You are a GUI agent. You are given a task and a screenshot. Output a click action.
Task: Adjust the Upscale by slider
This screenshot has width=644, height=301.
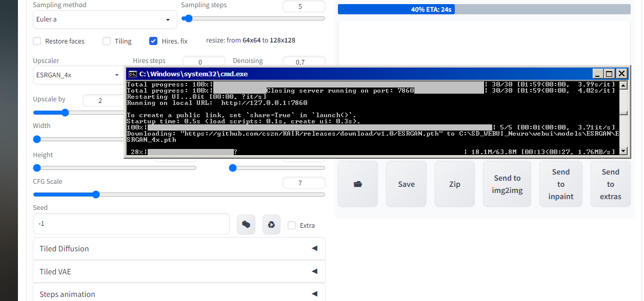tap(79, 113)
